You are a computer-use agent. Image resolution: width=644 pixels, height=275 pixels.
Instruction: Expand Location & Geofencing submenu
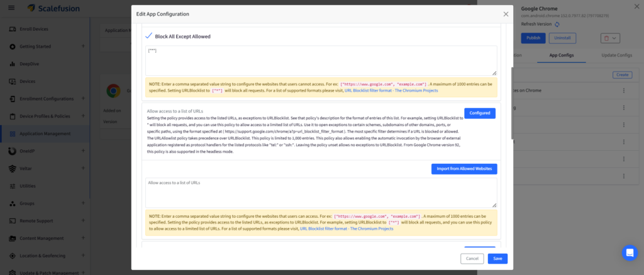[x=83, y=256]
